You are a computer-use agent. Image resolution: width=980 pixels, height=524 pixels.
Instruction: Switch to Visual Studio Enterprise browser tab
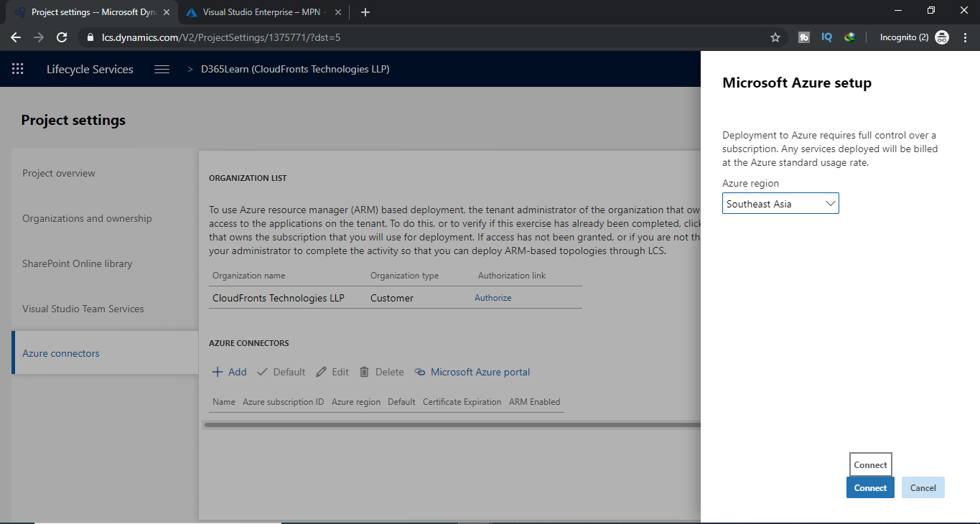(x=262, y=12)
